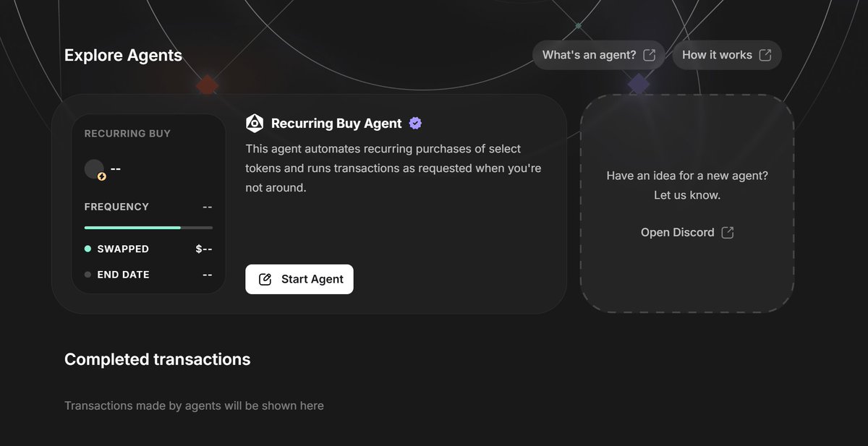Click the gray token placeholder circle
Image resolution: width=868 pixels, height=446 pixels.
click(x=94, y=169)
